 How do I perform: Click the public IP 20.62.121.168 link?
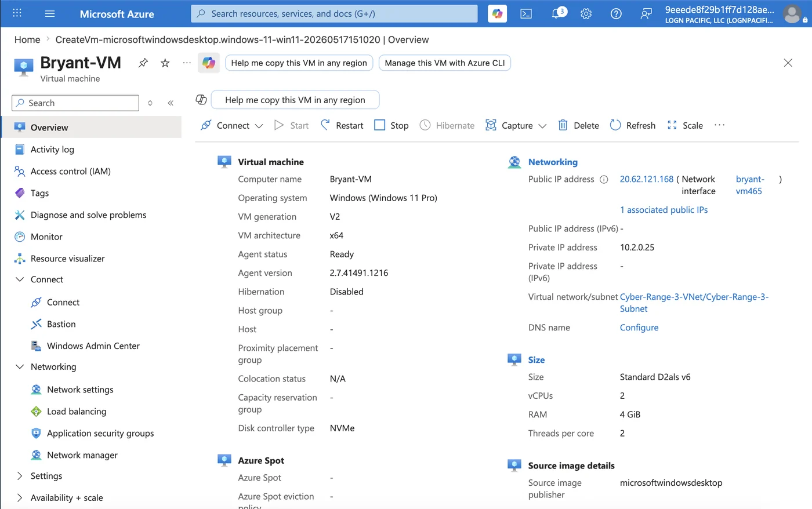click(647, 179)
